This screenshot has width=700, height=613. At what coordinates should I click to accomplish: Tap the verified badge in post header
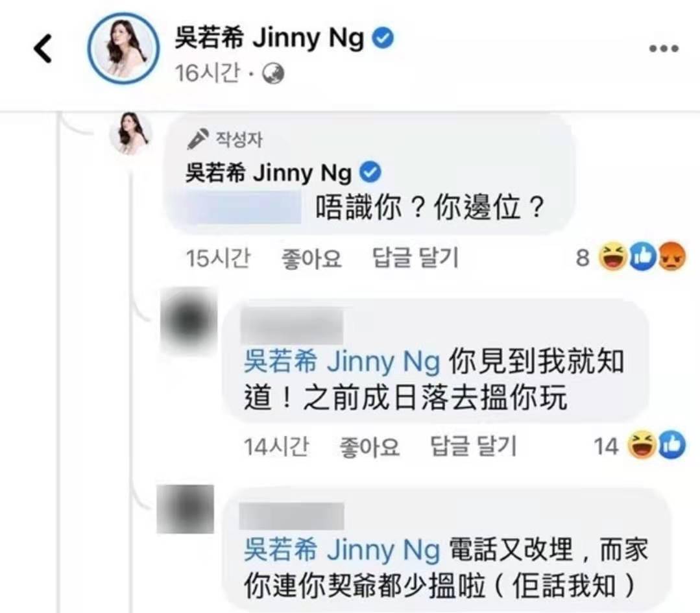[383, 38]
